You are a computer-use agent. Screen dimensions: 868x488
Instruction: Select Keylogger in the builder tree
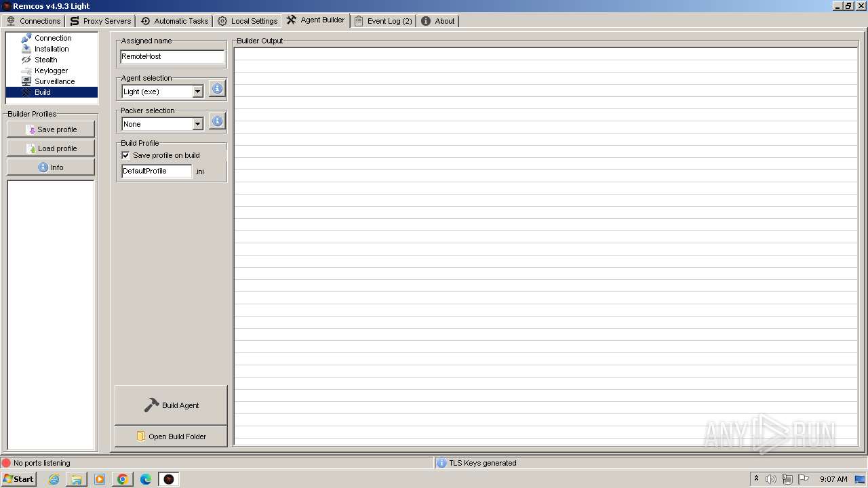click(x=51, y=70)
